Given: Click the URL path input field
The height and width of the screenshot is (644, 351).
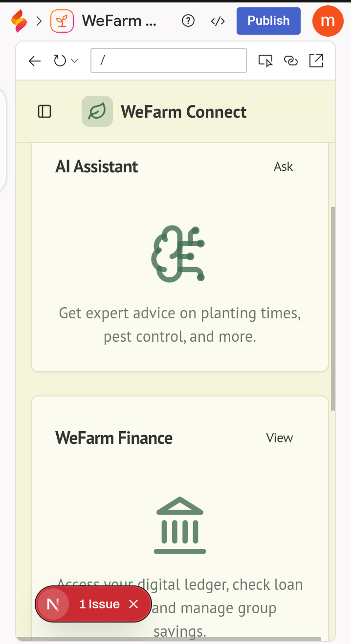Looking at the screenshot, I should click(x=169, y=61).
